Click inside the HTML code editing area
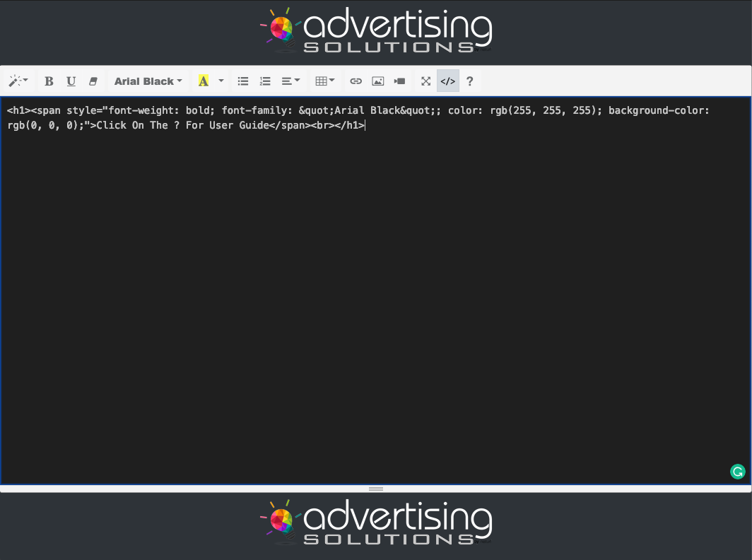752x560 pixels. [353, 283]
